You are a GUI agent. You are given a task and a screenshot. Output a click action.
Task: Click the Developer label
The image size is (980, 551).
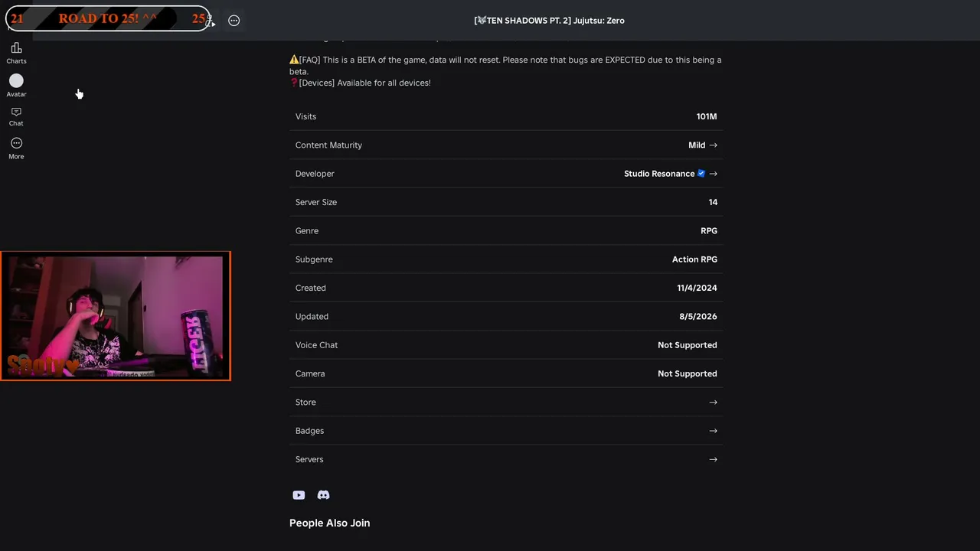coord(315,174)
